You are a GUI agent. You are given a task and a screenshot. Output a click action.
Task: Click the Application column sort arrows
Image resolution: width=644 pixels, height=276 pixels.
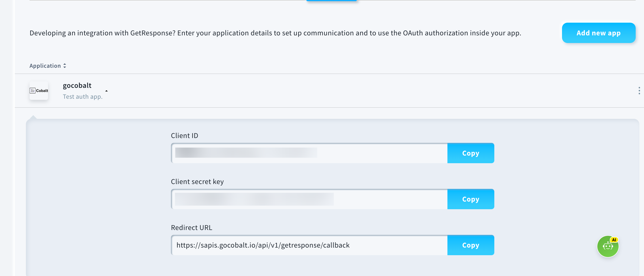click(65, 66)
